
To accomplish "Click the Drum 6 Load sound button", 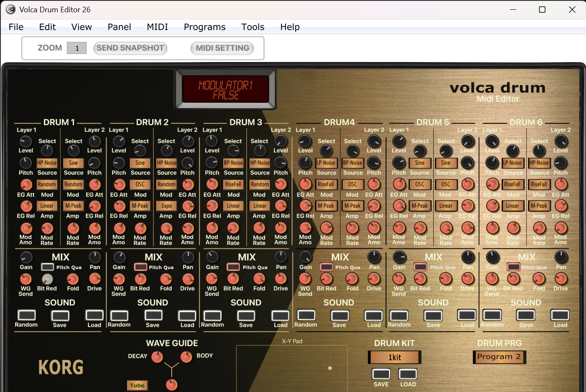I will point(560,315).
